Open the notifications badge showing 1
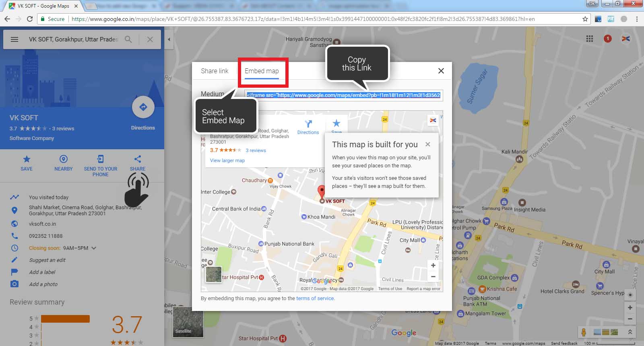This screenshot has height=346, width=644. (x=608, y=39)
